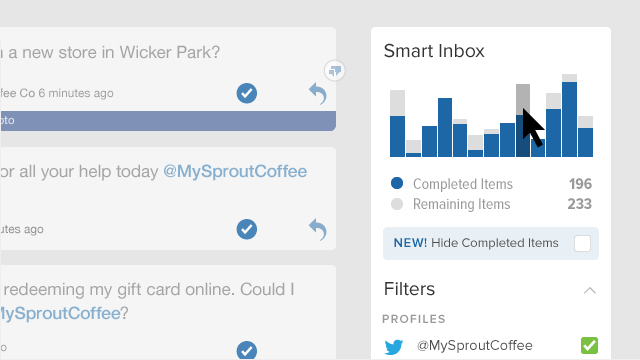Screen dimensions: 640x360
Task: Click the @MySproutCoffee profile name
Action: click(x=475, y=346)
